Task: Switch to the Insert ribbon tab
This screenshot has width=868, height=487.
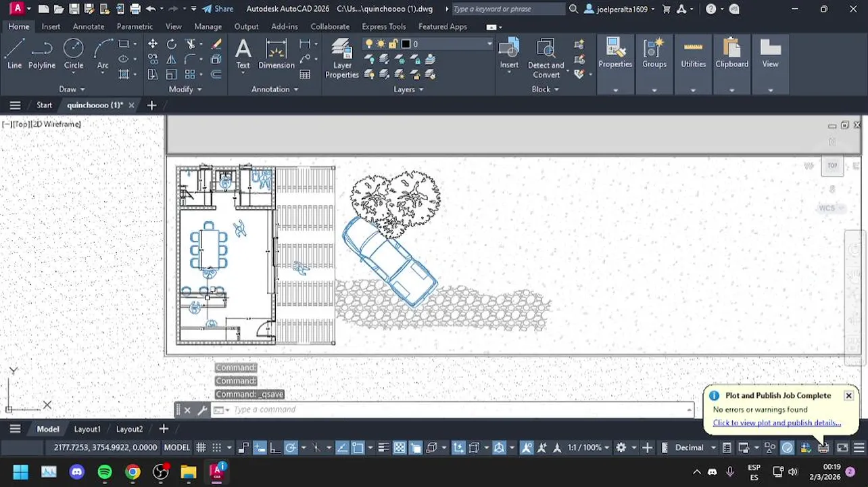Action: click(51, 26)
